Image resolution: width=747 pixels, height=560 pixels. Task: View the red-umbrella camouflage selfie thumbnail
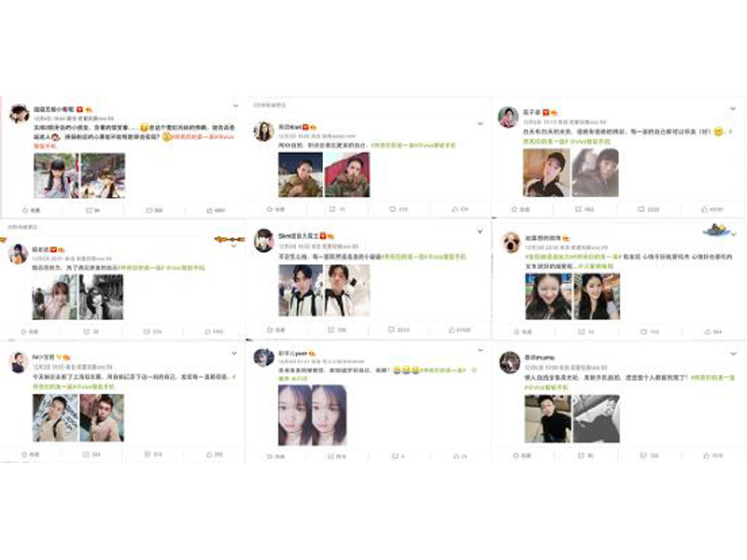tap(346, 175)
